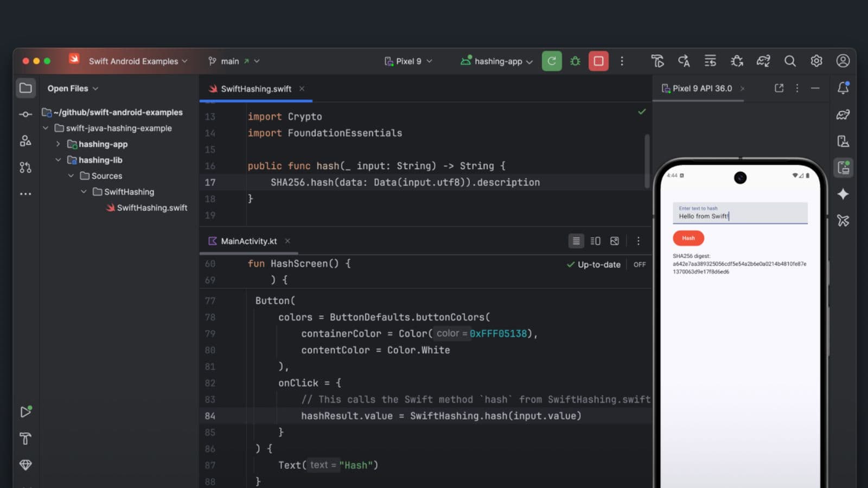868x488 pixels.
Task: Rerun the app with the green restart button
Action: (551, 61)
